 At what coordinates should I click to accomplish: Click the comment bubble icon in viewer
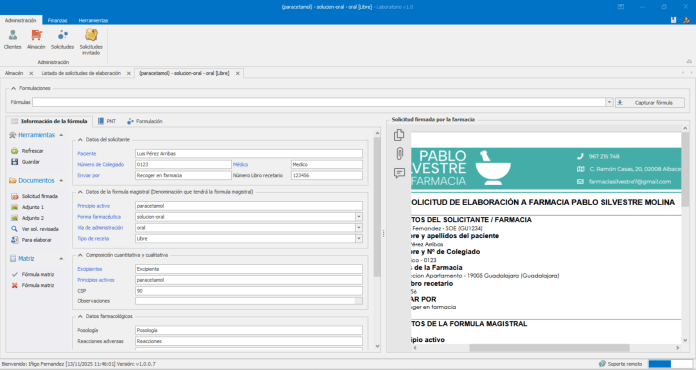(x=399, y=173)
